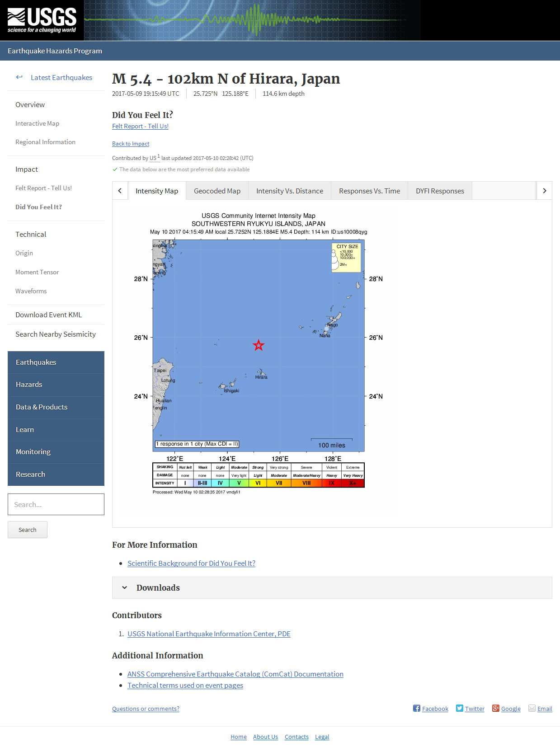Screen dimensions: 560x747
Task: Select Did You Feel It? sidebar item
Action: pos(39,207)
